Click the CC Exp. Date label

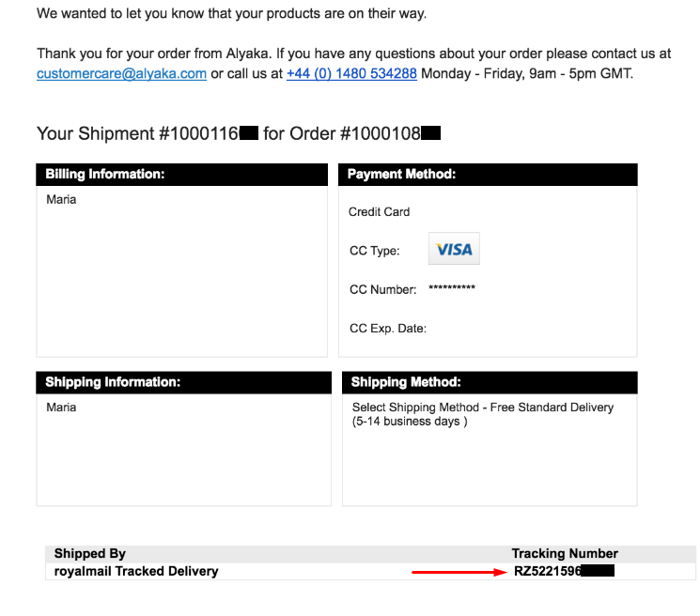click(388, 329)
